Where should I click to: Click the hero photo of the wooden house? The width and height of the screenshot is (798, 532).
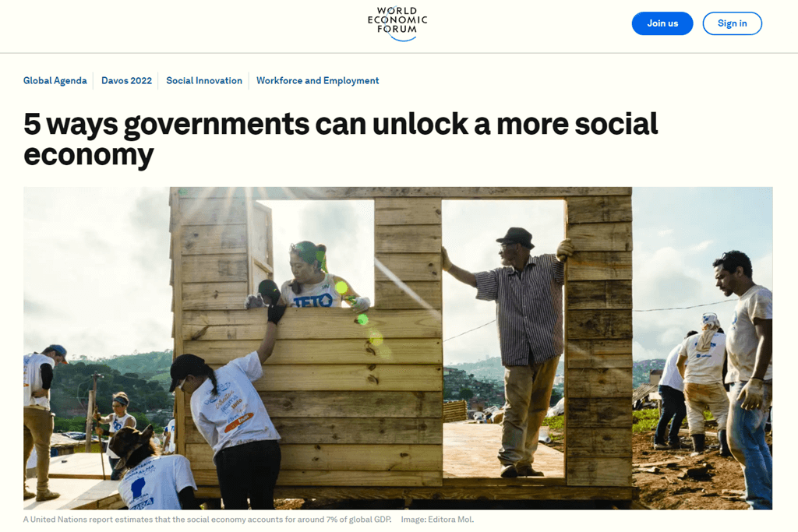tap(398, 348)
